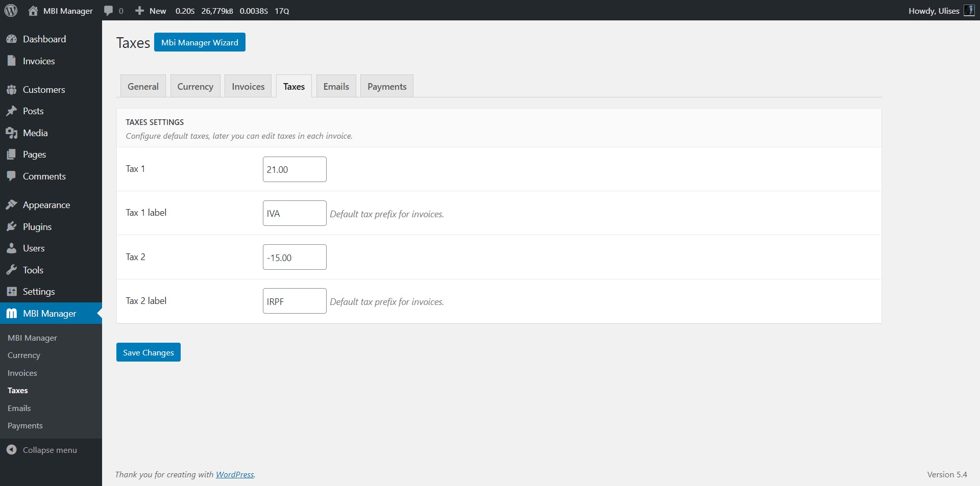
Task: Click the MBI Manager logo icon in sidebar
Action: coord(11,314)
